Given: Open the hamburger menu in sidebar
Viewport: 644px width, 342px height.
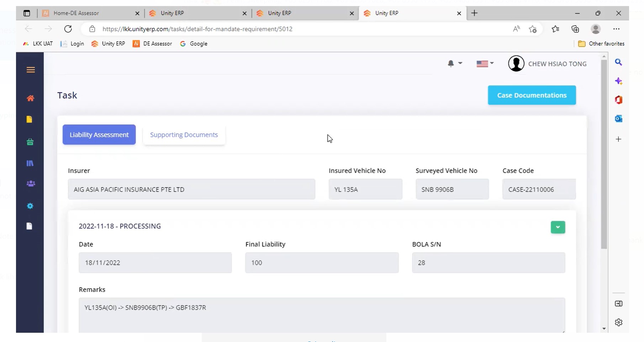Looking at the screenshot, I should 31,70.
